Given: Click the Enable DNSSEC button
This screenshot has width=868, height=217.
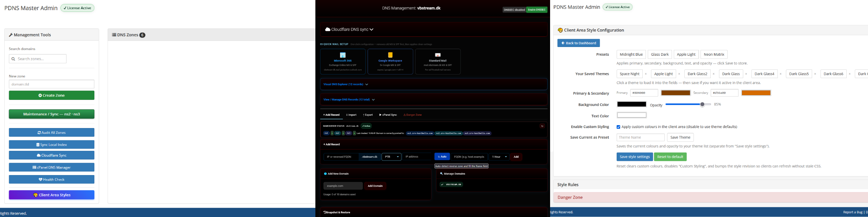Looking at the screenshot, I should [x=537, y=10].
